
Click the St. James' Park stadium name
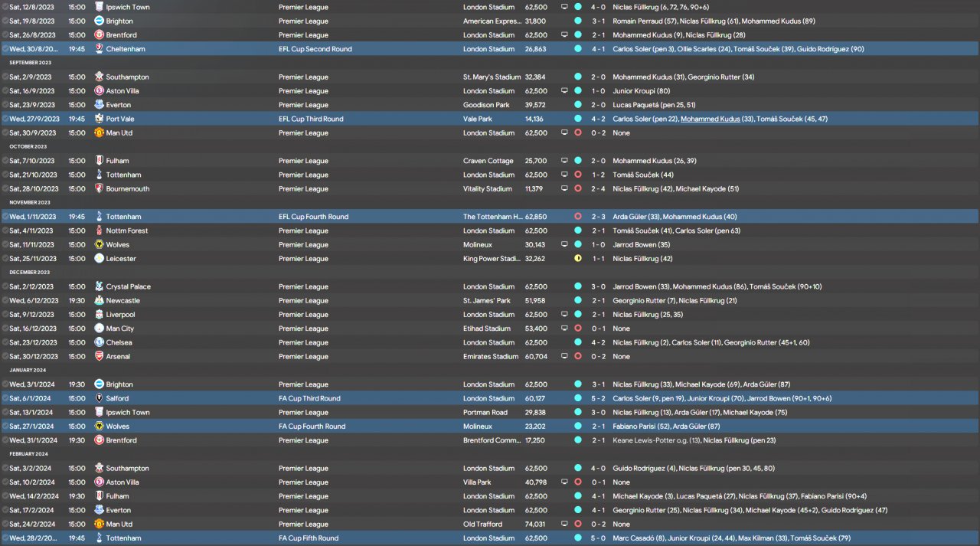pos(487,301)
